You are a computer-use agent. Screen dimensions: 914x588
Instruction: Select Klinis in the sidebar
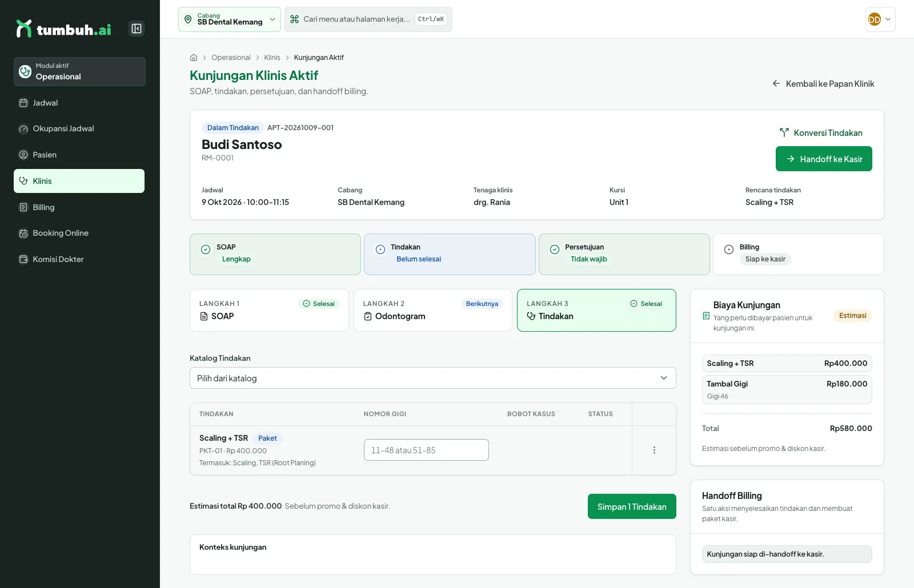79,181
